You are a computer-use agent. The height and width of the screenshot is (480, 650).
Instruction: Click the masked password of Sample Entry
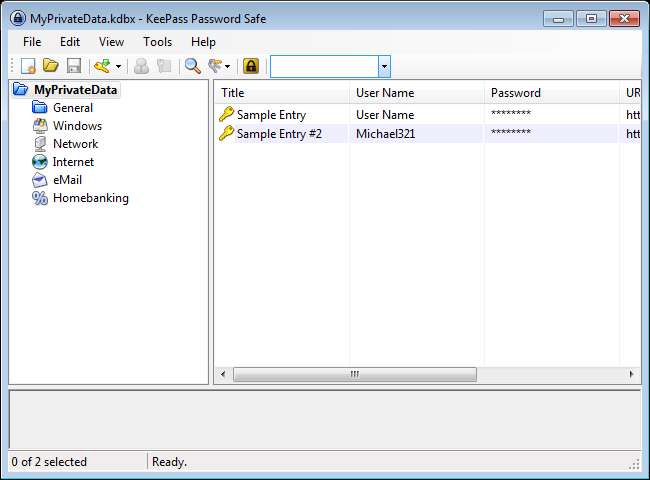[x=511, y=113]
